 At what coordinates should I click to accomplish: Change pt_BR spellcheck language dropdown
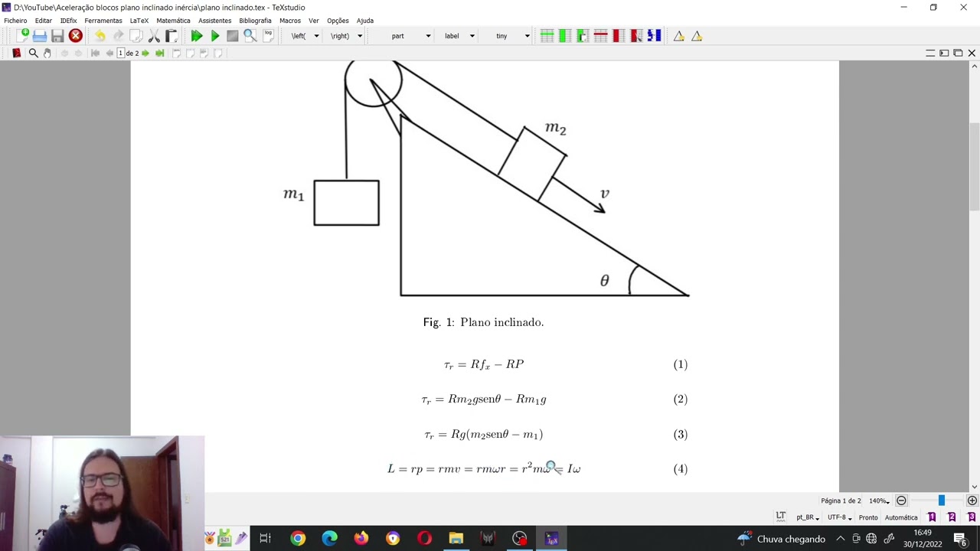tap(808, 517)
